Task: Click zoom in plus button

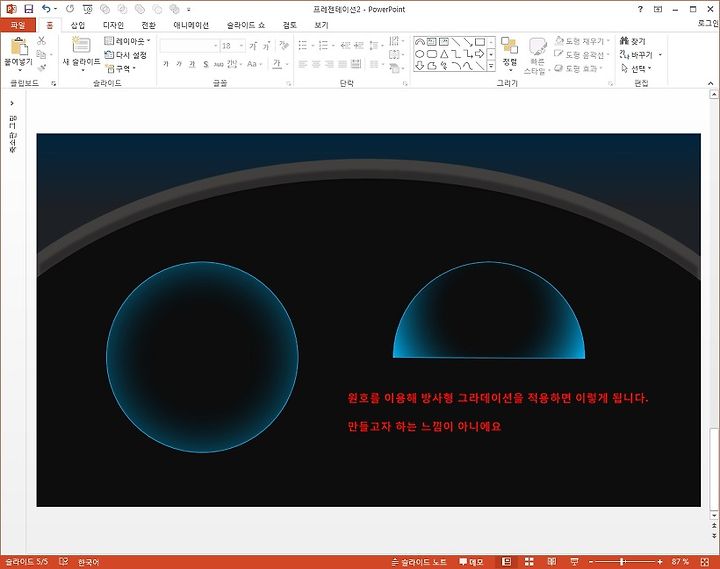Action: click(660, 562)
